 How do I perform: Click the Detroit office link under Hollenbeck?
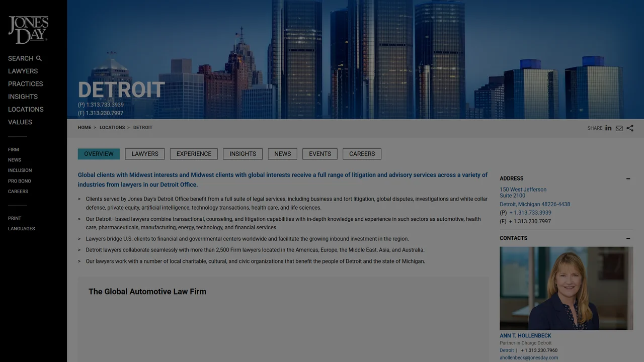(507, 350)
